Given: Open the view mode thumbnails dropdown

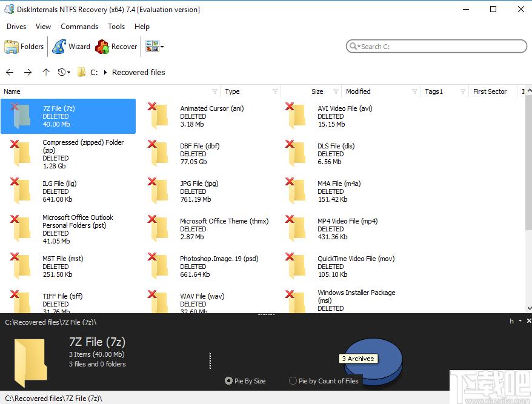Looking at the screenshot, I should click(x=155, y=47).
